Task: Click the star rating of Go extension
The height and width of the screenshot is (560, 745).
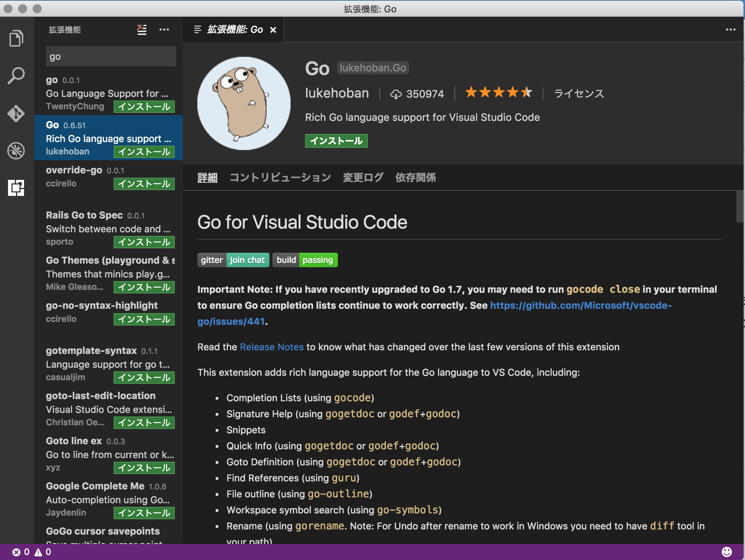Action: coord(498,93)
